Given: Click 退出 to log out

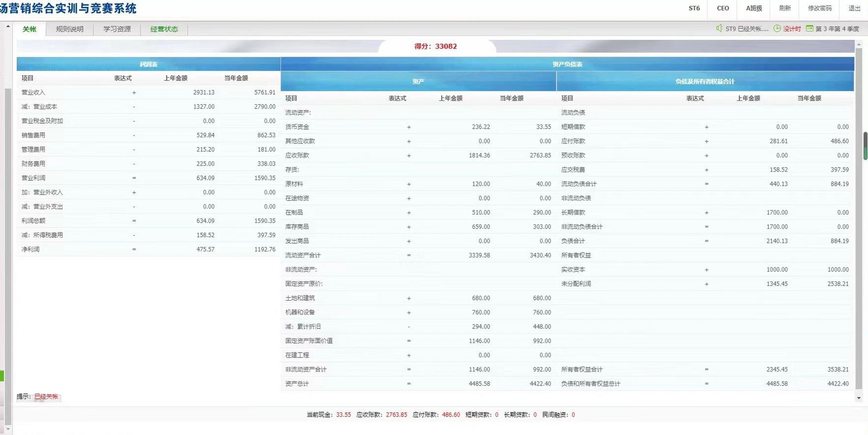Looking at the screenshot, I should [x=853, y=8].
